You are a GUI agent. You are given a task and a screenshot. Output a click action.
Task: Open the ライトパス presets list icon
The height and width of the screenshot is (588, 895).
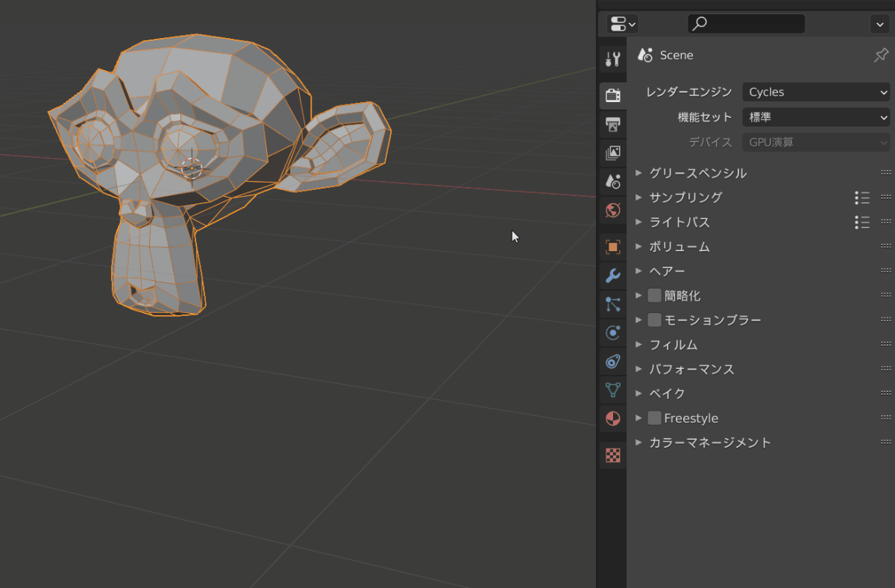tap(862, 222)
